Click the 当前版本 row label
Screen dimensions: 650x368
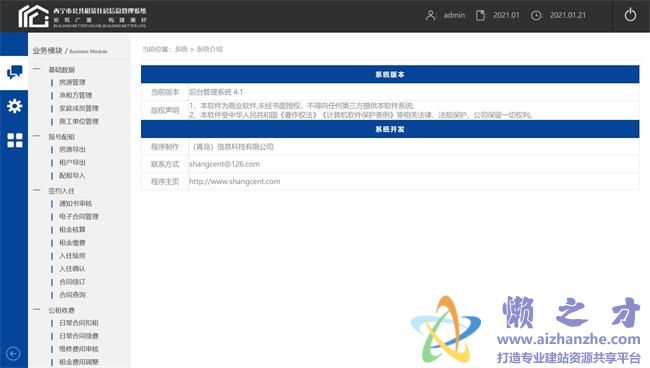[165, 92]
